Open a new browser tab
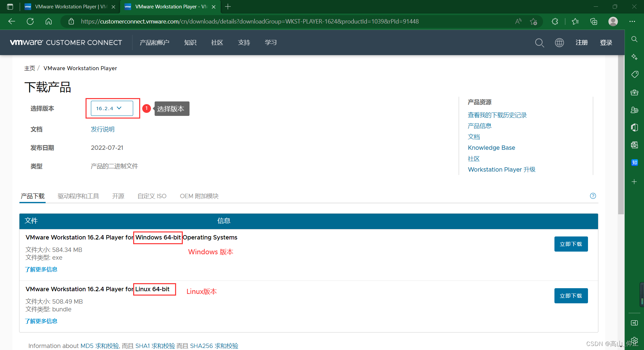Viewport: 644px width, 350px height. [x=228, y=7]
